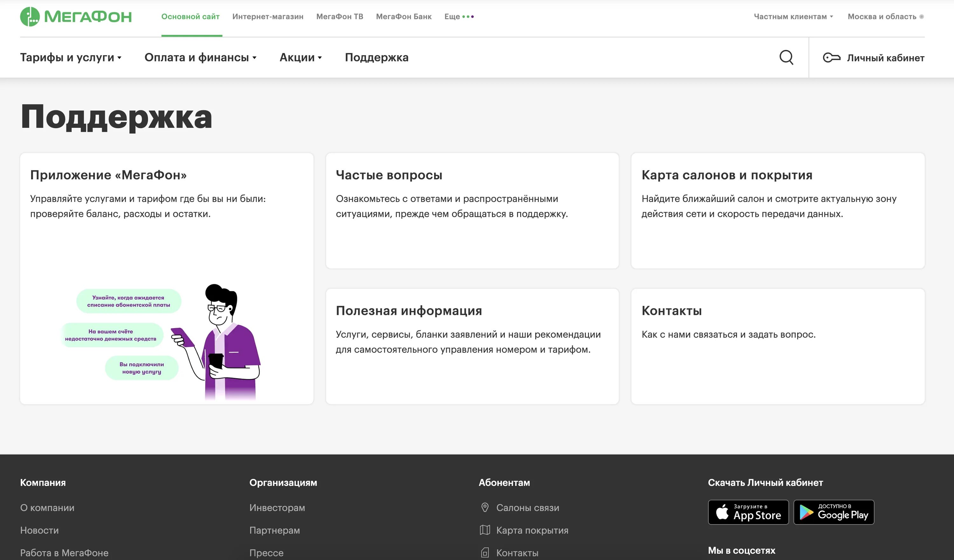The height and width of the screenshot is (560, 954).
Task: Open the Контакты card
Action: [778, 346]
